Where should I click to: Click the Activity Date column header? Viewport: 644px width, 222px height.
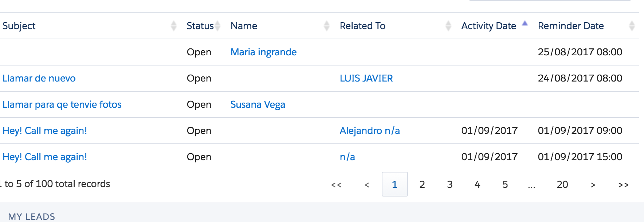point(488,26)
